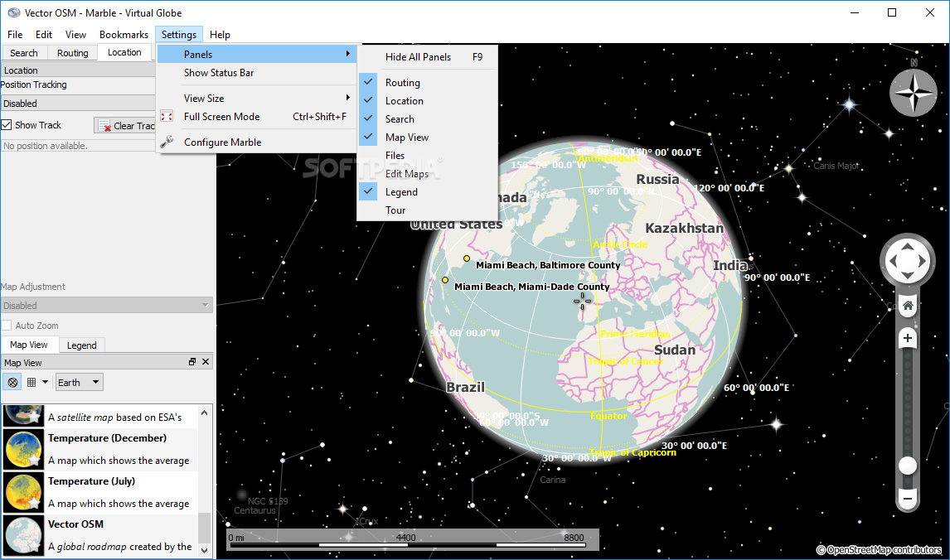Open the Help menu
Image resolution: width=950 pixels, height=560 pixels.
[x=220, y=35]
